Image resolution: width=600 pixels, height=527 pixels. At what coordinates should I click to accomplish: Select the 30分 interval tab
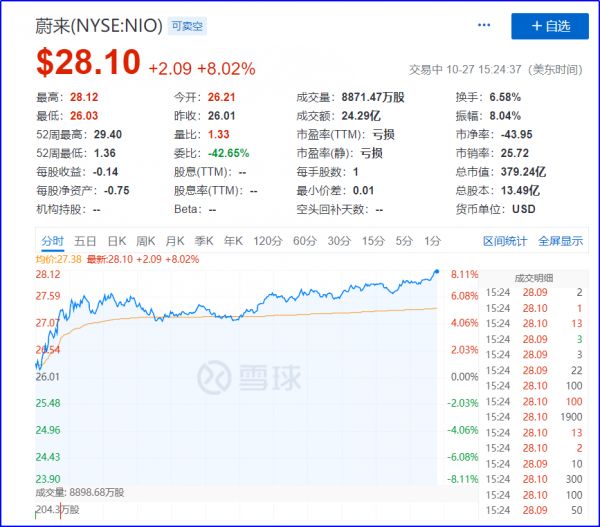(339, 241)
